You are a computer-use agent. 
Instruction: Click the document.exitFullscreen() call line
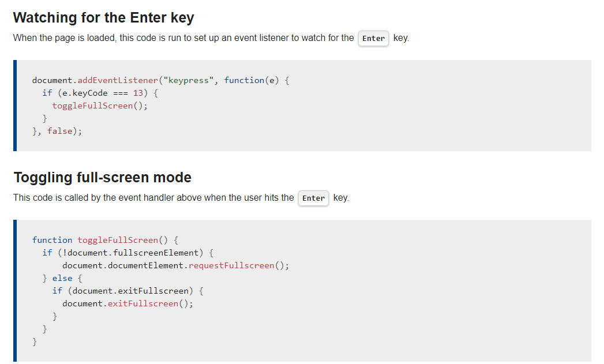127,303
